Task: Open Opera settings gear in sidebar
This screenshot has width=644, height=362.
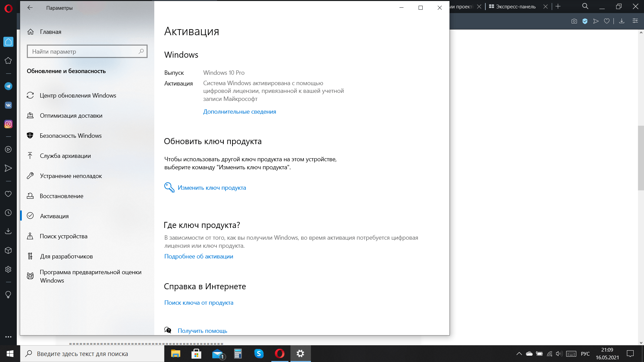Action: click(8, 269)
